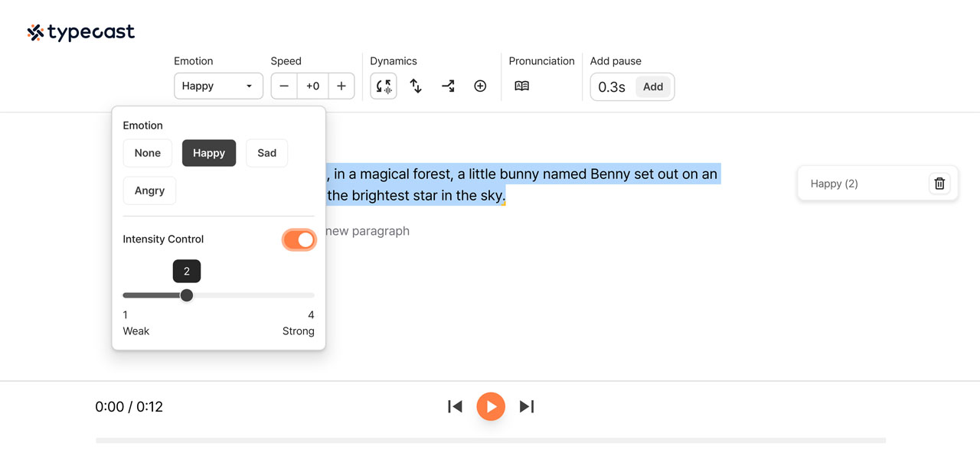Skip to previous with the back button
The image size is (980, 459).
(x=455, y=406)
